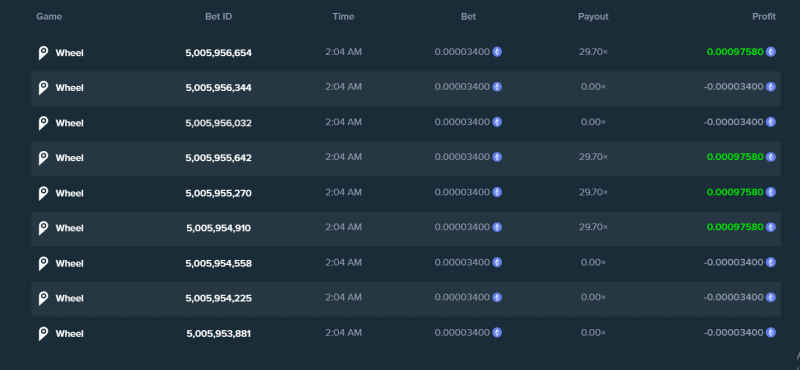Open bet ID 5,005,956,344
This screenshot has width=800, height=370.
(218, 88)
